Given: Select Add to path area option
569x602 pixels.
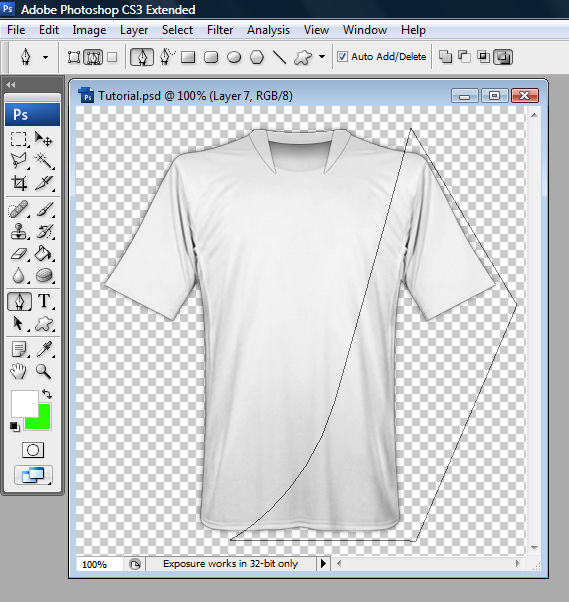Looking at the screenshot, I should [x=445, y=57].
